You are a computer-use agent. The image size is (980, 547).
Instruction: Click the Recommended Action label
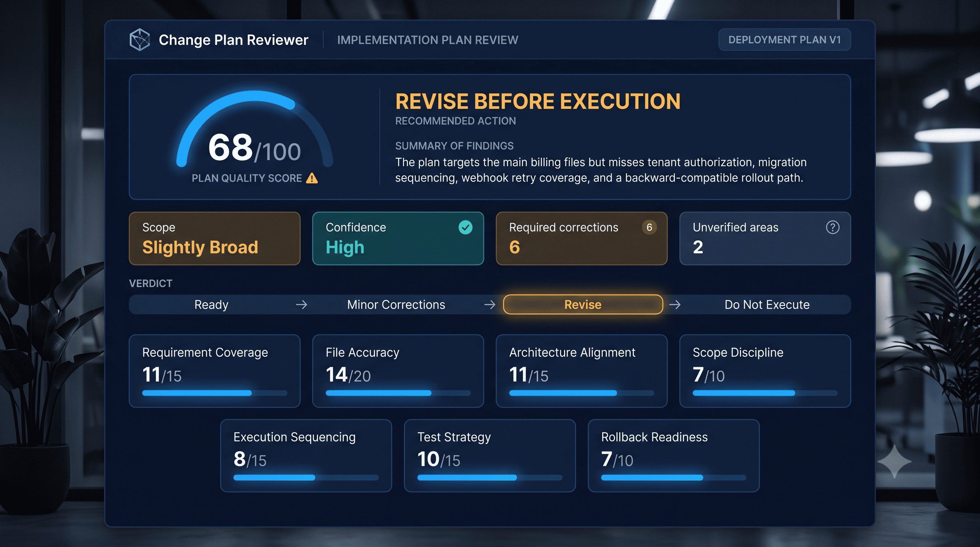coord(455,121)
